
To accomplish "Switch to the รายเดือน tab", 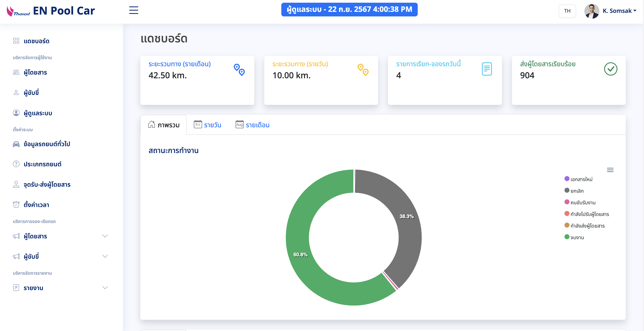I will (x=252, y=125).
